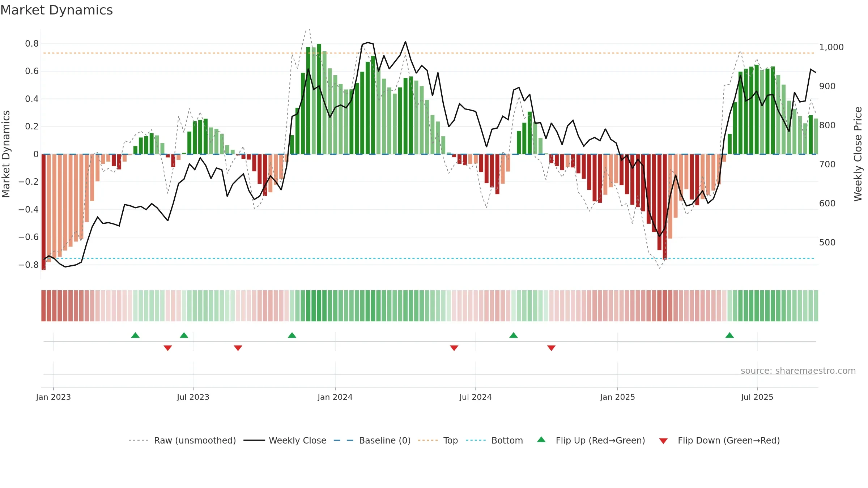The image size is (868, 488).
Task: Toggle Flip Down (Green→Red) legend entry
Action: click(x=719, y=440)
